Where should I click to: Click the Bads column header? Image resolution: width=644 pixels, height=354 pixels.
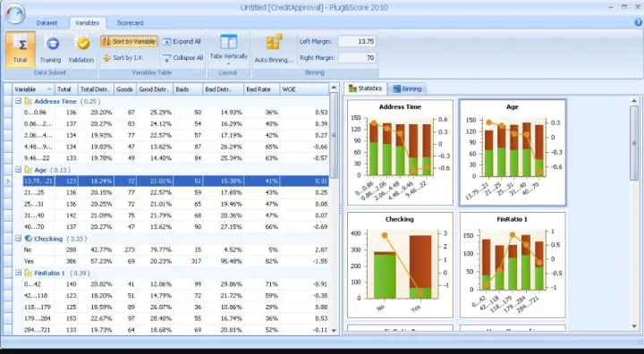pyautogui.click(x=188, y=89)
